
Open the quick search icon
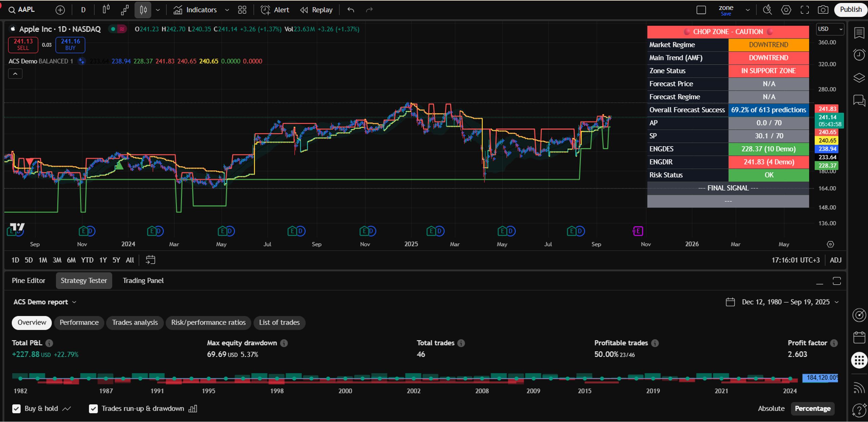click(x=767, y=10)
